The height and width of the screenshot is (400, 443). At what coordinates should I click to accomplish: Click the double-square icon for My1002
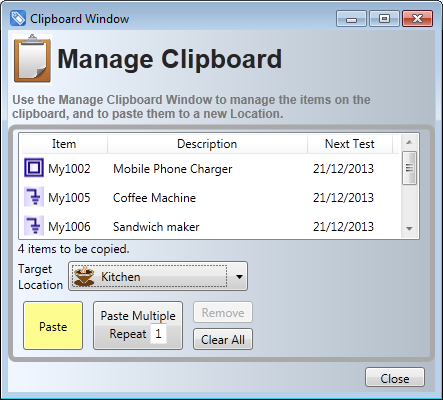coord(34,168)
